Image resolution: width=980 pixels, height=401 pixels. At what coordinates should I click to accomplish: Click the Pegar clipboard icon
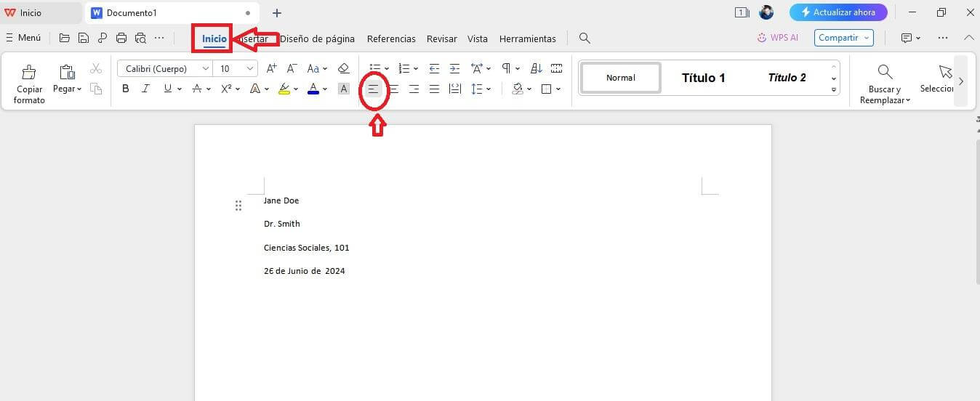(x=67, y=72)
